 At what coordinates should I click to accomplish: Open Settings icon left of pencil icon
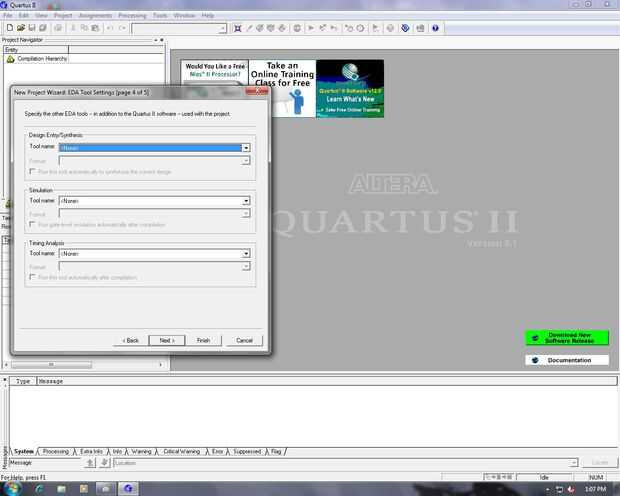[238, 28]
